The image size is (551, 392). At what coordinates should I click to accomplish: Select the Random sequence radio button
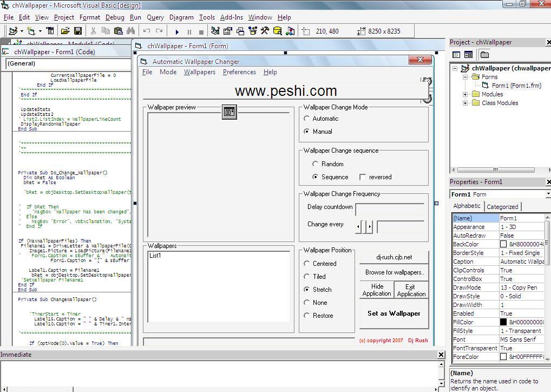click(x=316, y=164)
